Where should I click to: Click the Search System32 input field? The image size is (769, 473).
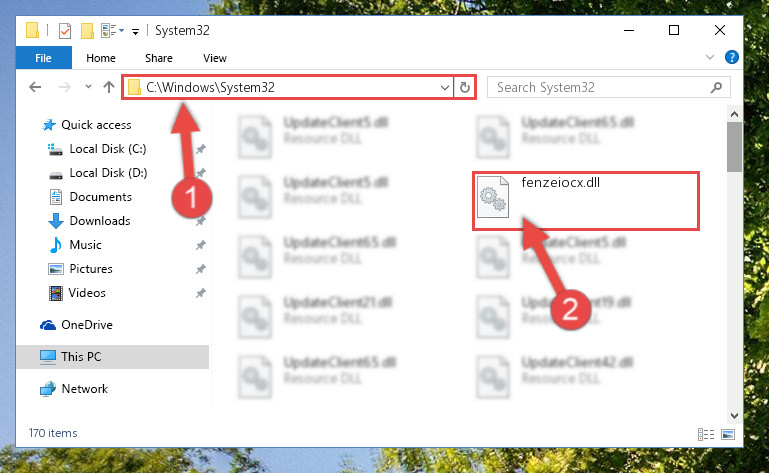601,88
